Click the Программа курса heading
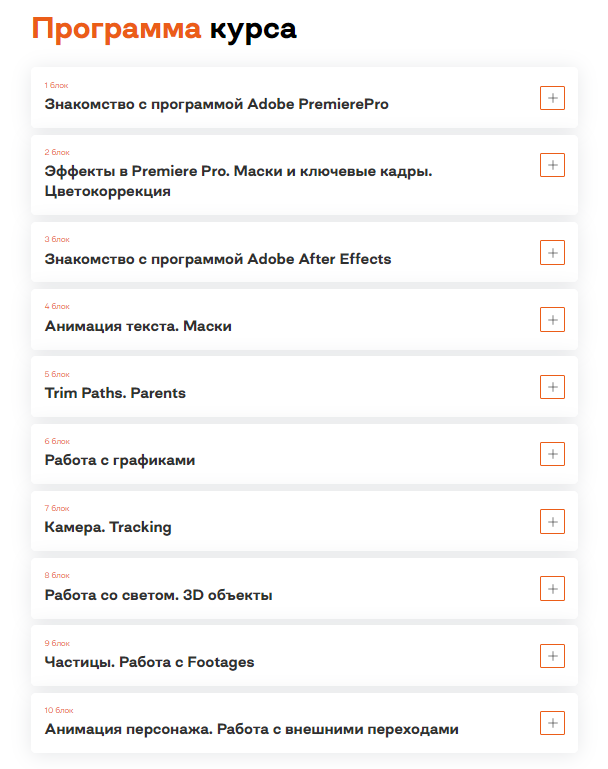The width and height of the screenshot is (608, 769). click(164, 29)
